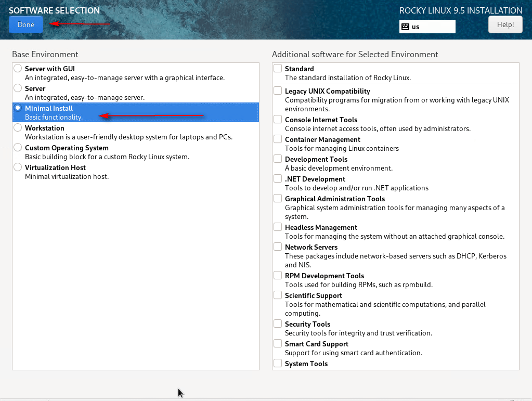Check Development Tools option
532x401 pixels.
pyautogui.click(x=278, y=159)
